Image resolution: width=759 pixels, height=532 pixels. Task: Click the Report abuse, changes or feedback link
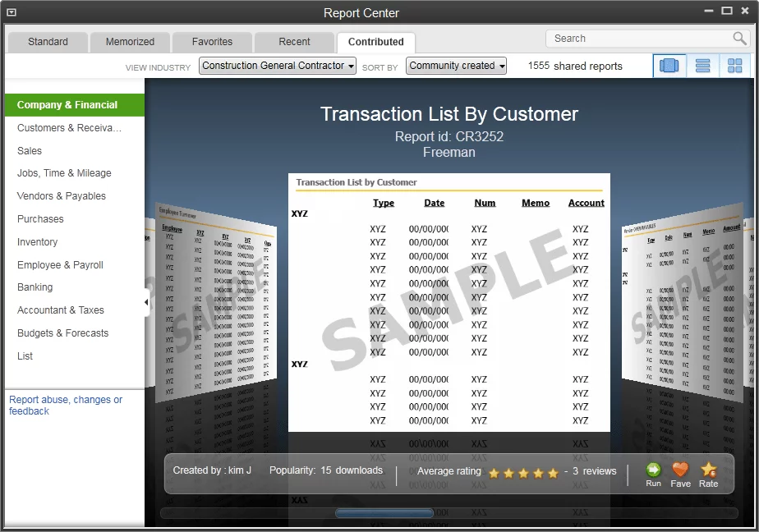coord(66,405)
